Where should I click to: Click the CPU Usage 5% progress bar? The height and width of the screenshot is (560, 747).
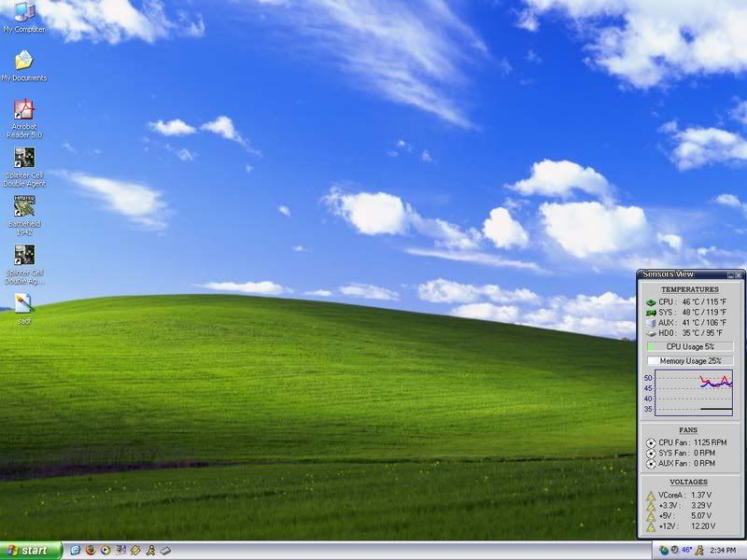tap(689, 347)
